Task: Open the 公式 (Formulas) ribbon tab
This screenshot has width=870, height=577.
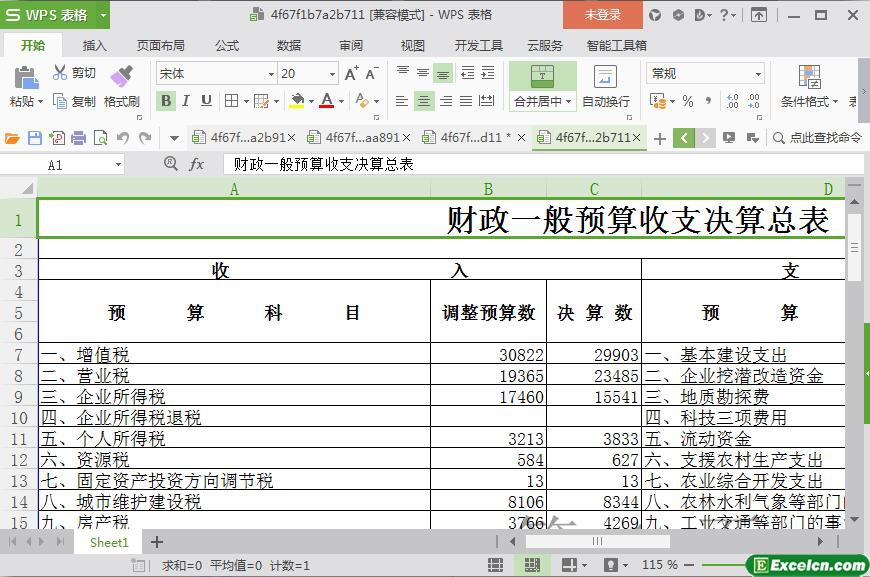Action: tap(227, 45)
